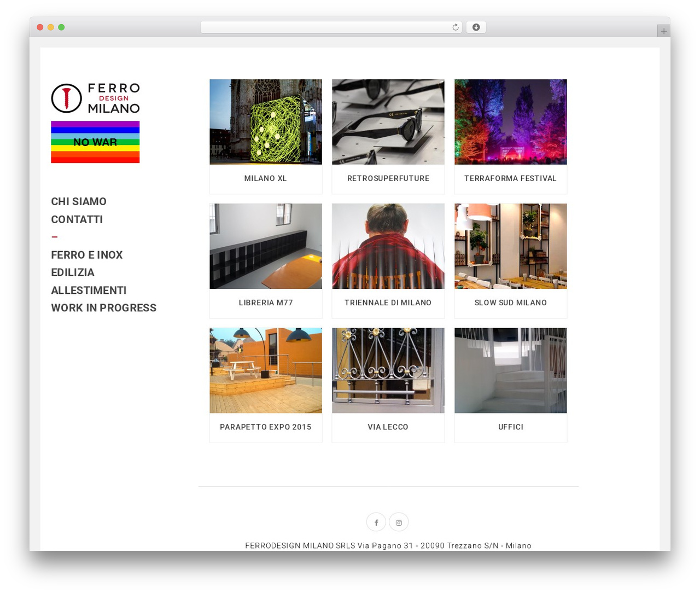Open the Terraforma Festival photo
Image resolution: width=700 pixels, height=593 pixels.
(x=511, y=122)
